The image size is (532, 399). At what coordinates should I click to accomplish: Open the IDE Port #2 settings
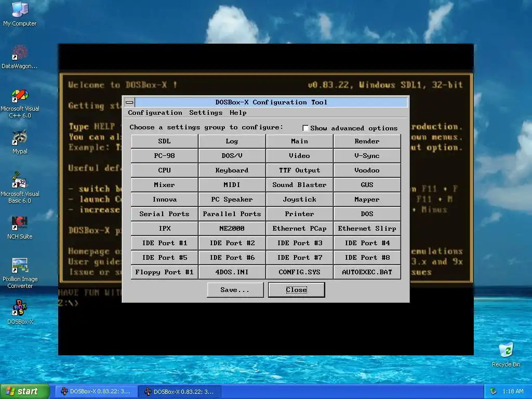pos(232,243)
